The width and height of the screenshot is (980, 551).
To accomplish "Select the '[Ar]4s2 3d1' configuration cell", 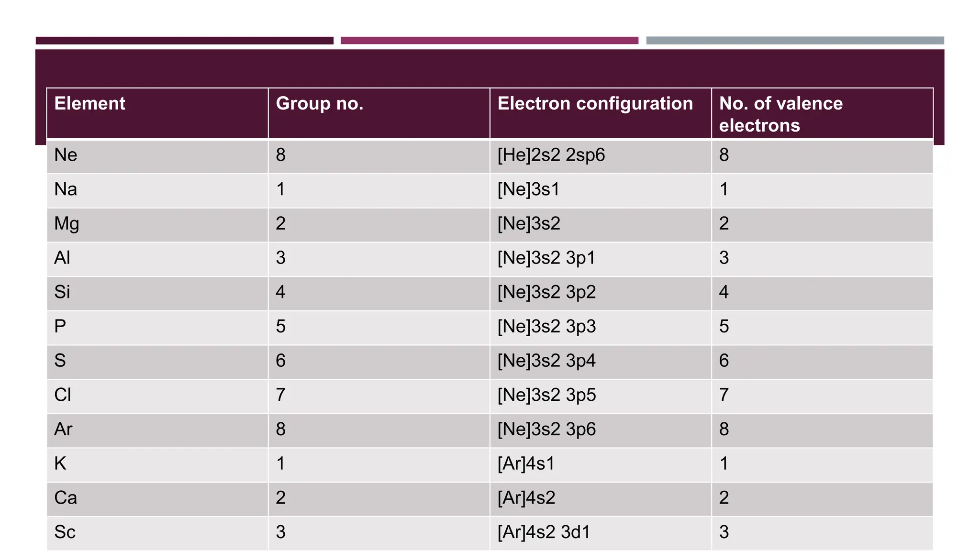I will pos(544,532).
